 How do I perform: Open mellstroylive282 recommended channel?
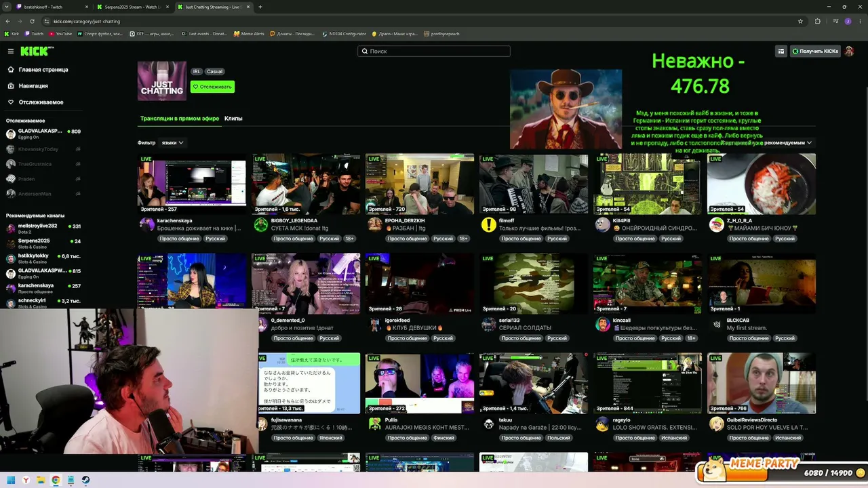coord(43,228)
